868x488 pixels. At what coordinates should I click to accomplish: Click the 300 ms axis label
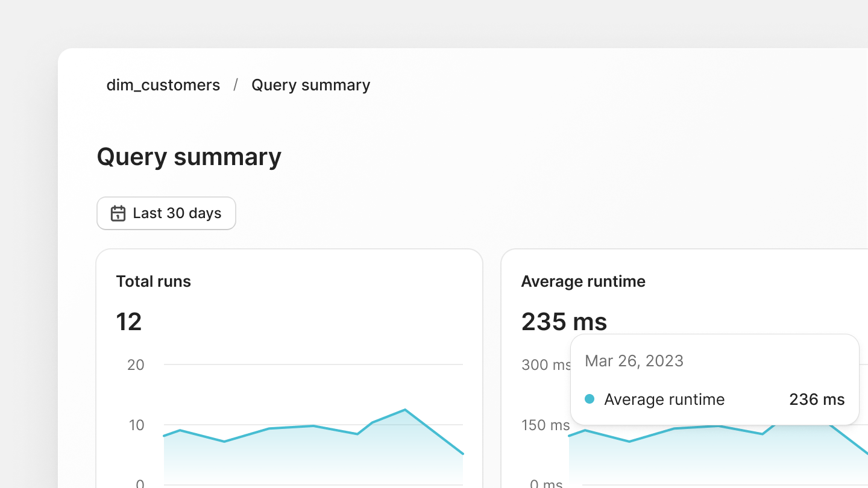coord(546,364)
